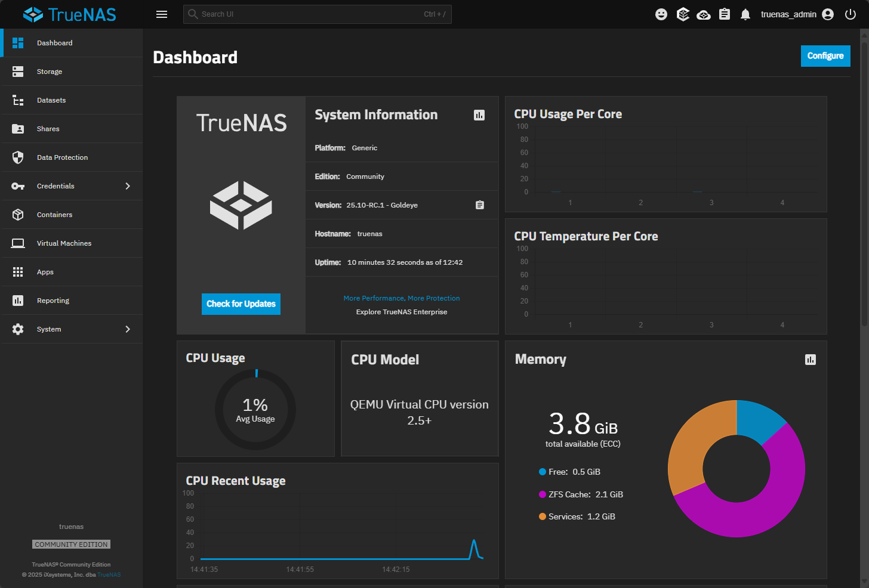Click the uptime value text
Image resolution: width=869 pixels, height=588 pixels.
click(405, 262)
